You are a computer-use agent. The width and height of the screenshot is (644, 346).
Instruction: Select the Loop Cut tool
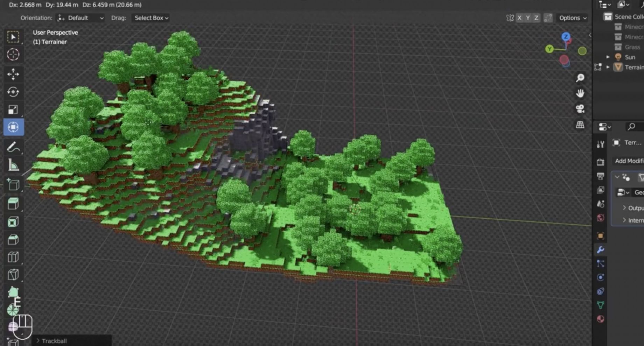coord(13,257)
